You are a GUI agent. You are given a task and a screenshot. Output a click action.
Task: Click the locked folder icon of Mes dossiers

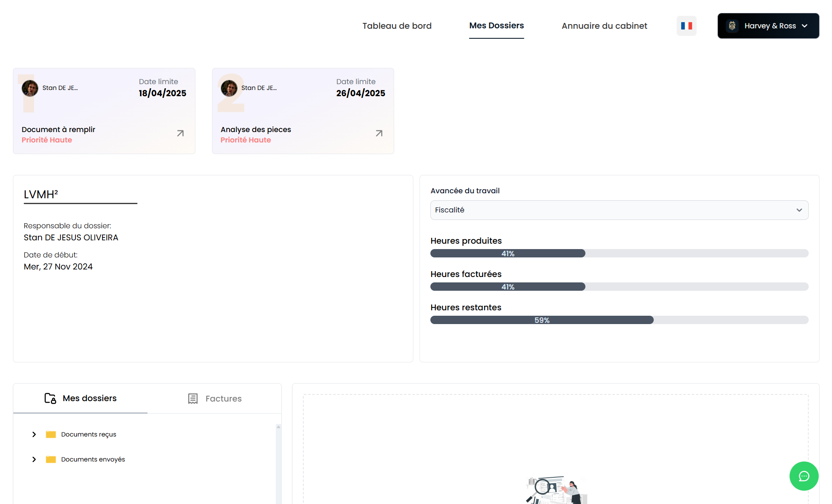point(50,398)
